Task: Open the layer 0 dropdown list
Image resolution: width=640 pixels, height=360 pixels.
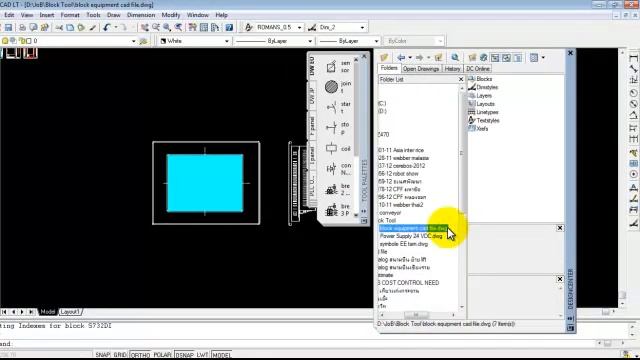Action: 133,41
